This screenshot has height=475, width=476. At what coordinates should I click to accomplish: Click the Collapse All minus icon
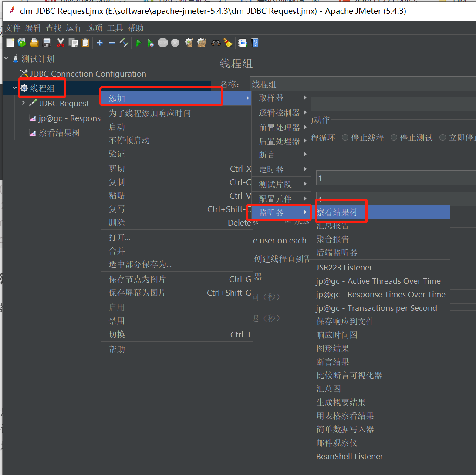pos(112,43)
